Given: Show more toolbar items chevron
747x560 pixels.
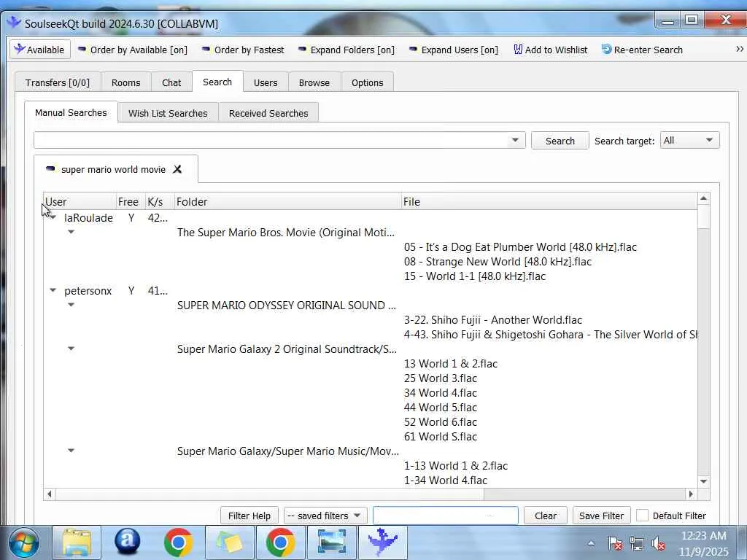Looking at the screenshot, I should coord(740,49).
